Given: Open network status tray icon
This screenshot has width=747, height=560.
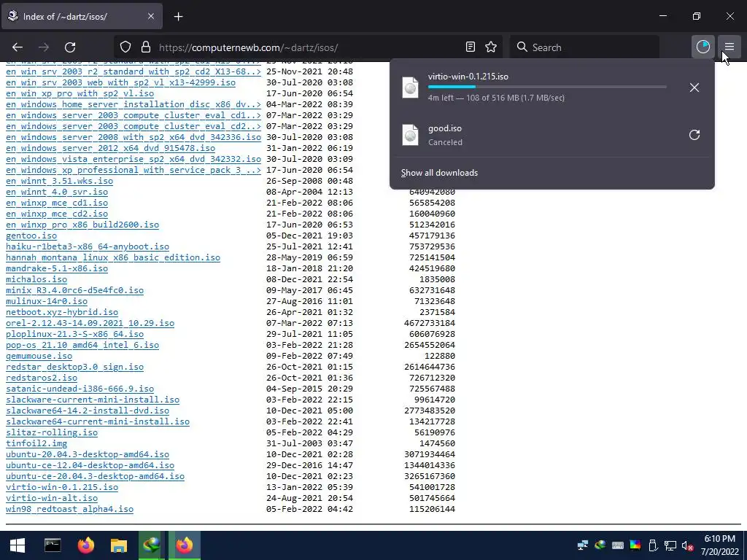Looking at the screenshot, I should pos(670,545).
